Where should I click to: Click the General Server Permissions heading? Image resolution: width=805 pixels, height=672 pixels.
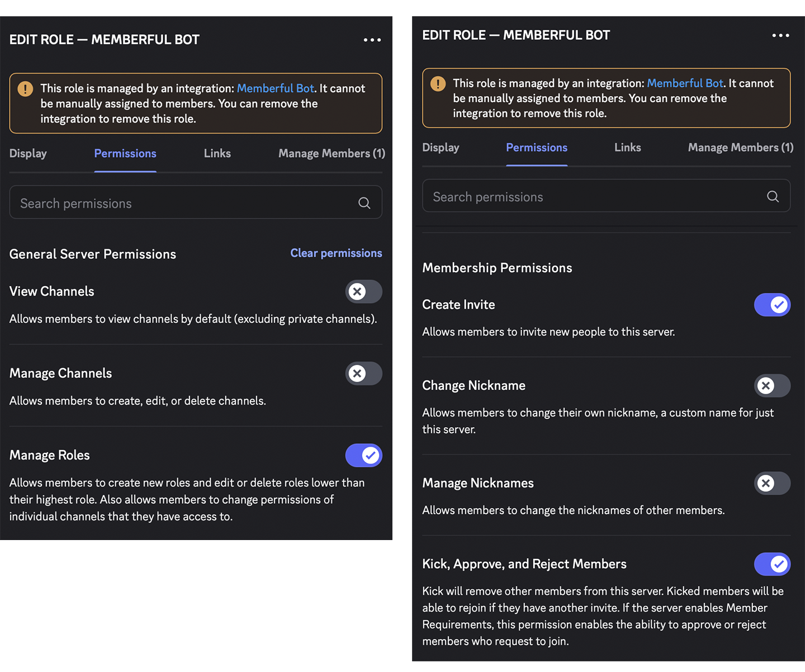pos(93,254)
